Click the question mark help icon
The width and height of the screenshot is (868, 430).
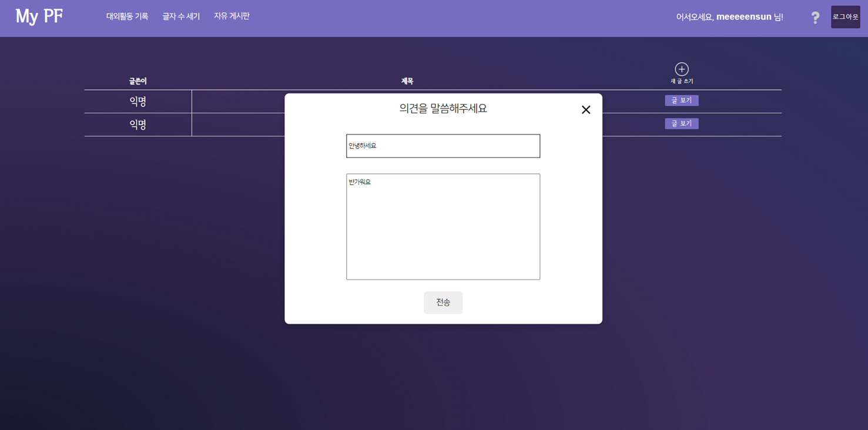815,18
